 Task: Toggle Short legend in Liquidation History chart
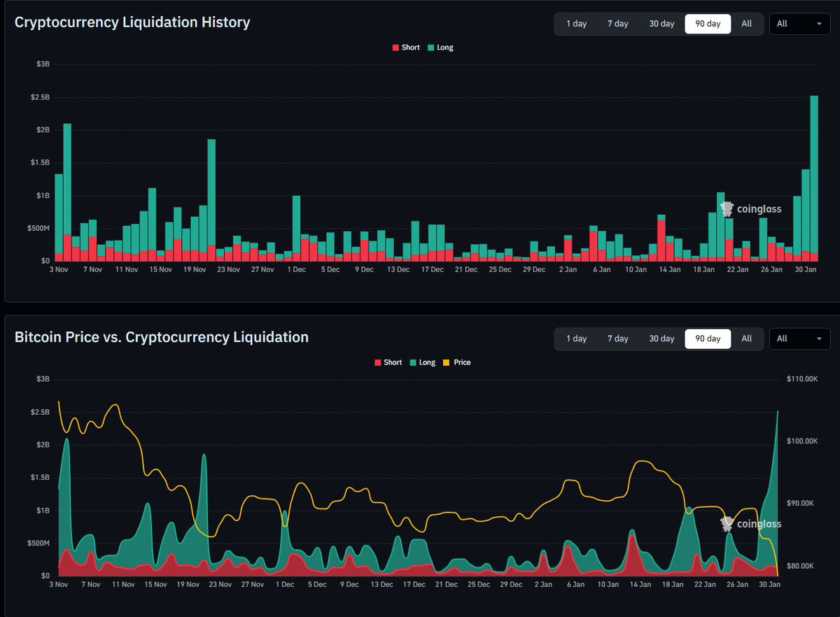[x=406, y=48]
